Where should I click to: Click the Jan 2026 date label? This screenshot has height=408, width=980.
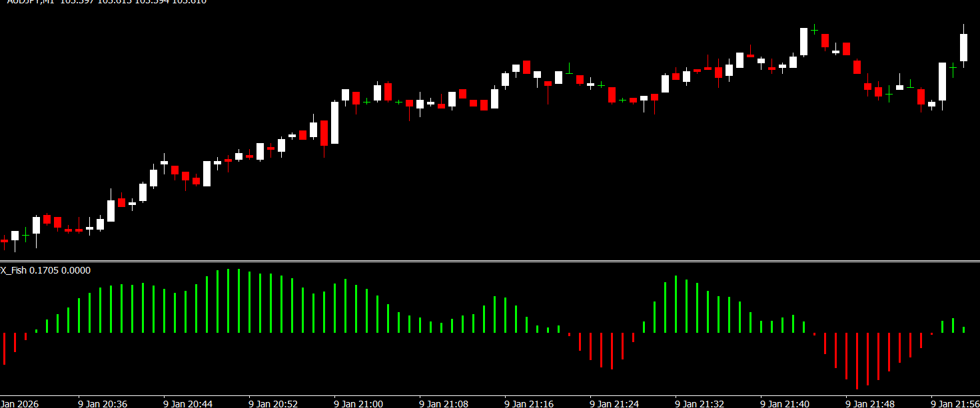coord(20,403)
